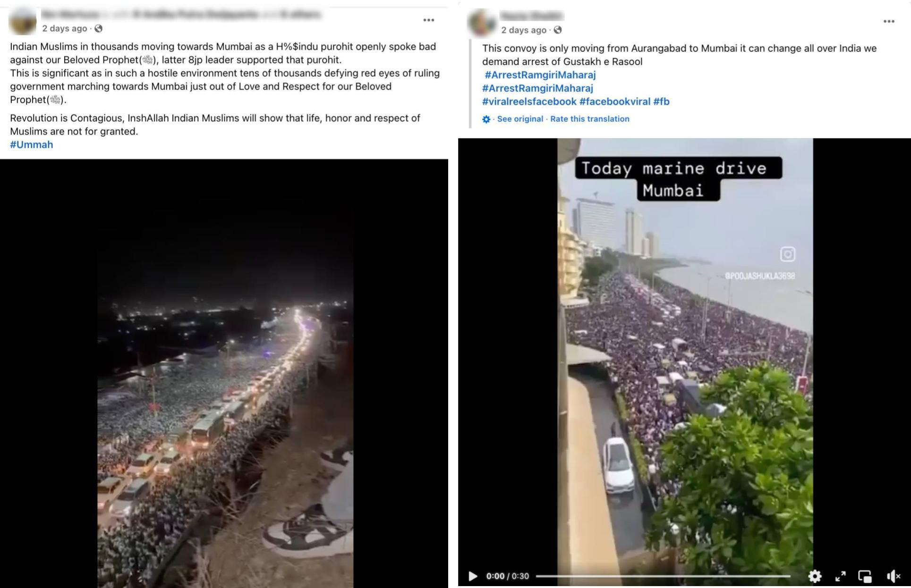The width and height of the screenshot is (911, 588).
Task: Click See original translation link
Action: click(520, 119)
